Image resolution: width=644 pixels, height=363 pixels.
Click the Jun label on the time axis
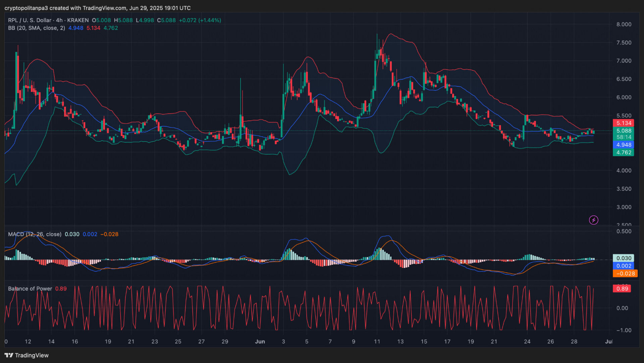(x=260, y=342)
